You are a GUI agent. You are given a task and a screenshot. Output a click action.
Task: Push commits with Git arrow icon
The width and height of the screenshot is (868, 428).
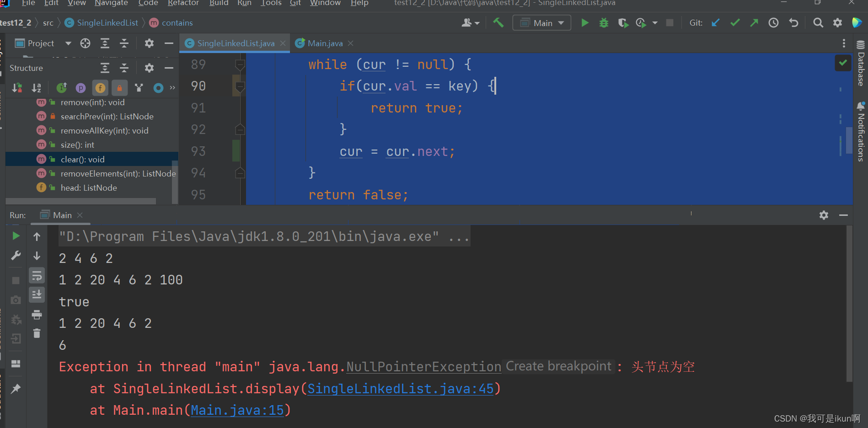(x=754, y=23)
